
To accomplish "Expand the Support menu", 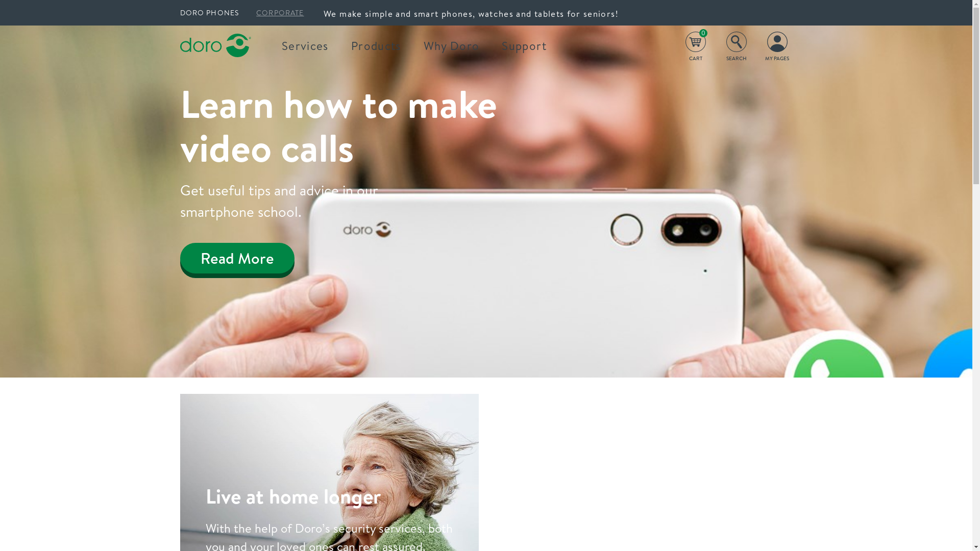I will pos(524,46).
